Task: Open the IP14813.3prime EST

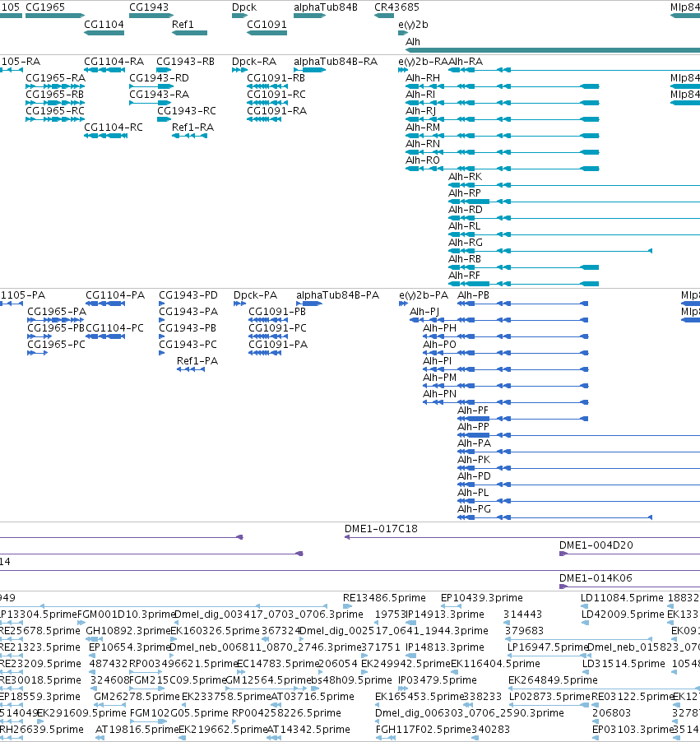Action: [410, 656]
